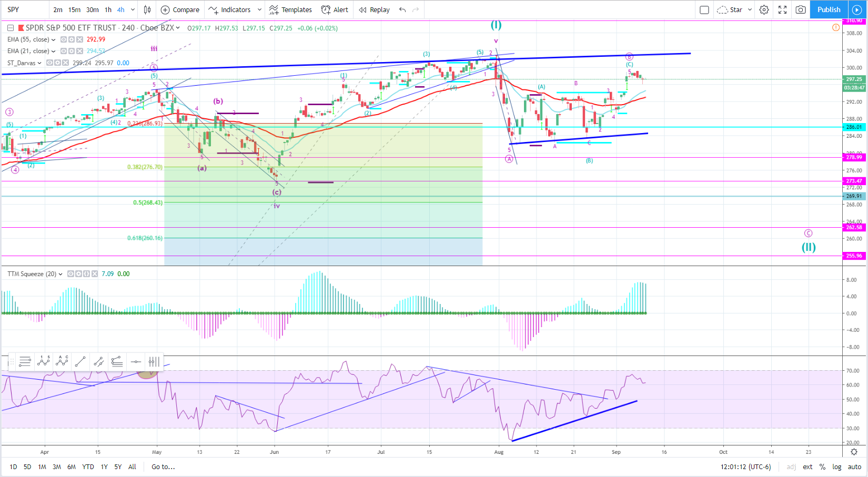Image resolution: width=868 pixels, height=477 pixels.
Task: Undo the last chart action
Action: 402,9
